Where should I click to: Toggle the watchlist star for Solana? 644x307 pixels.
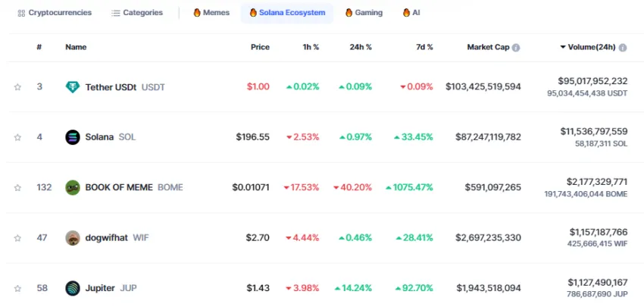click(17, 137)
